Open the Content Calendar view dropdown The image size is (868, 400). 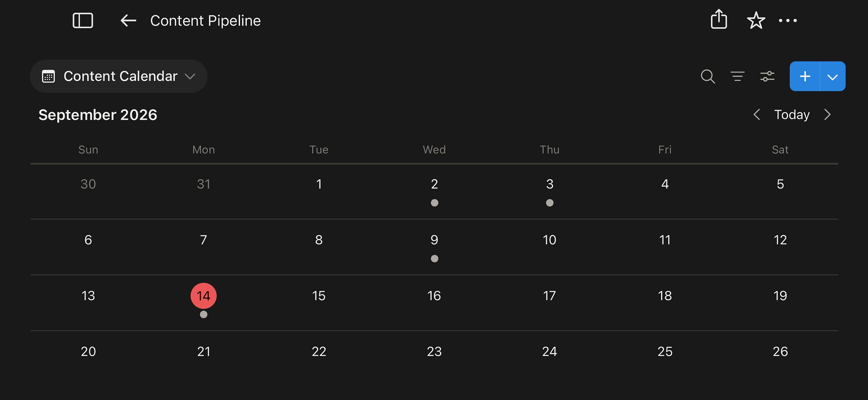[119, 76]
